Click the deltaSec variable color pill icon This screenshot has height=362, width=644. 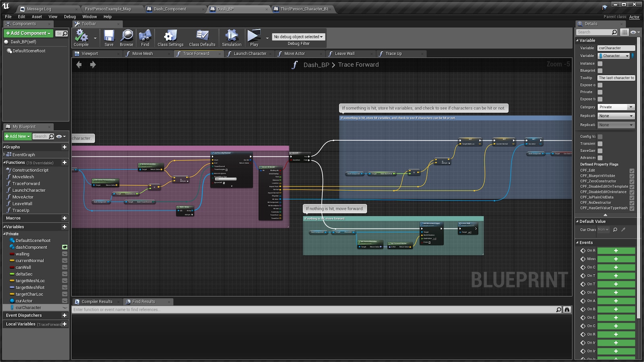[12, 274]
